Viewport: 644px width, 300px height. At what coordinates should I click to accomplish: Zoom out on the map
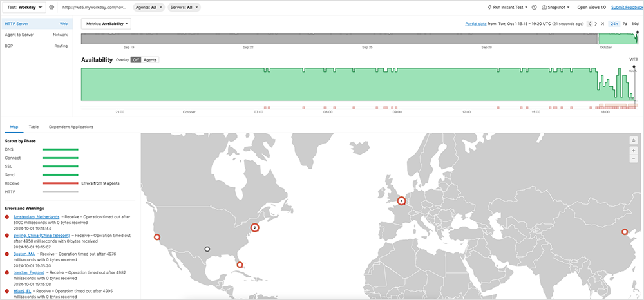pos(634,158)
